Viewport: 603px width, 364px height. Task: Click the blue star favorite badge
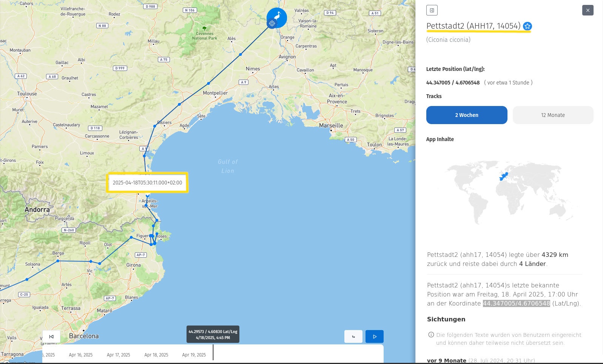(x=527, y=26)
